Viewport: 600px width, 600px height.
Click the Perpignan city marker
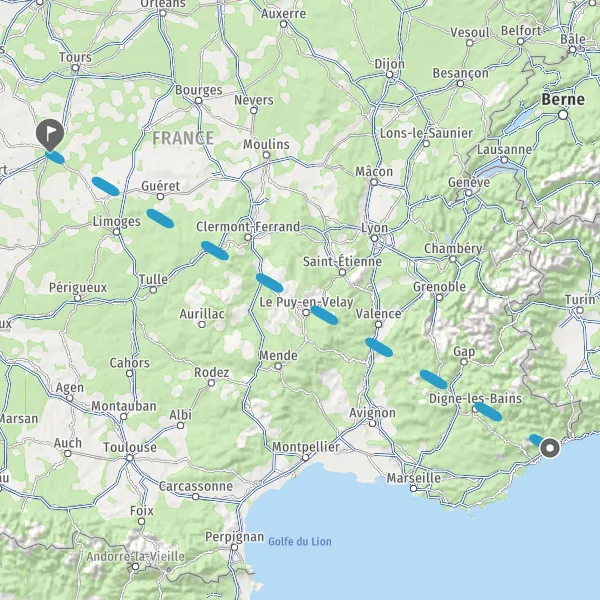(x=234, y=547)
